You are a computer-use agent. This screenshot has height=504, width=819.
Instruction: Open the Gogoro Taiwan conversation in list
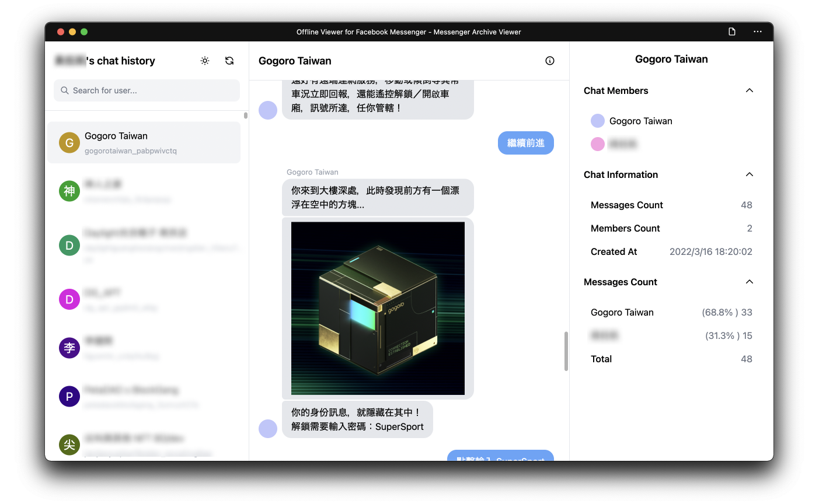(144, 142)
